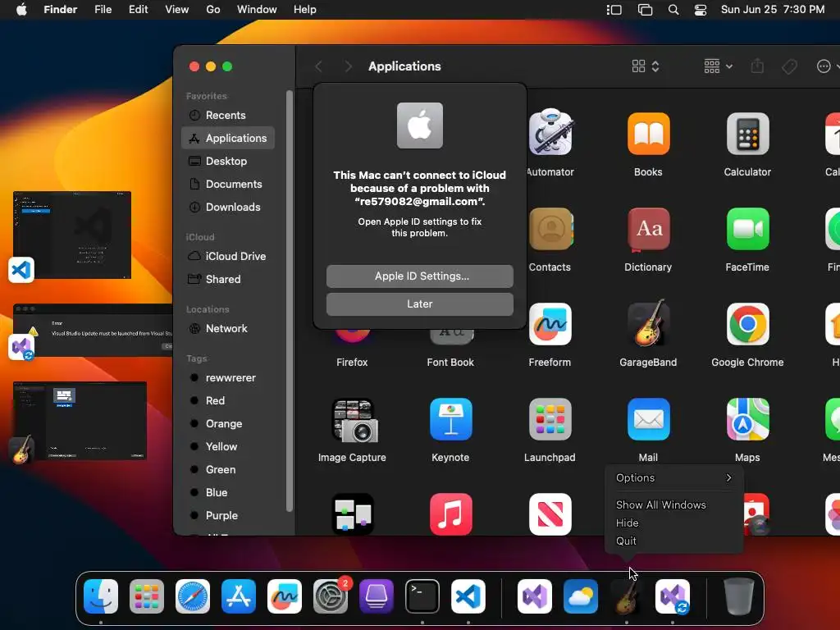
Task: Click Finder in the Dock
Action: pyautogui.click(x=101, y=596)
